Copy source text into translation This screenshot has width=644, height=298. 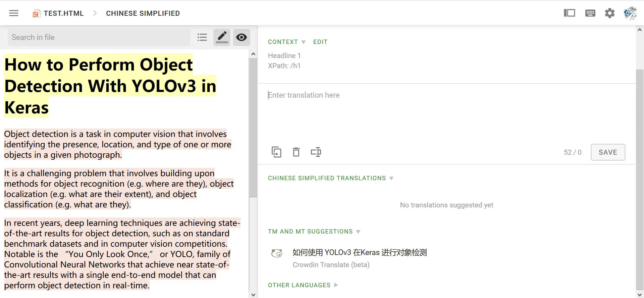tap(276, 152)
